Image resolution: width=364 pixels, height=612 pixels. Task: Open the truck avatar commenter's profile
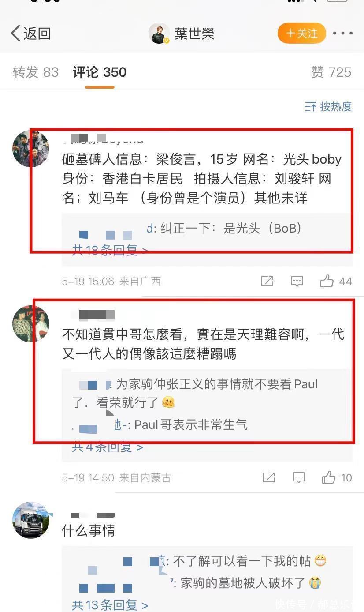(31, 520)
